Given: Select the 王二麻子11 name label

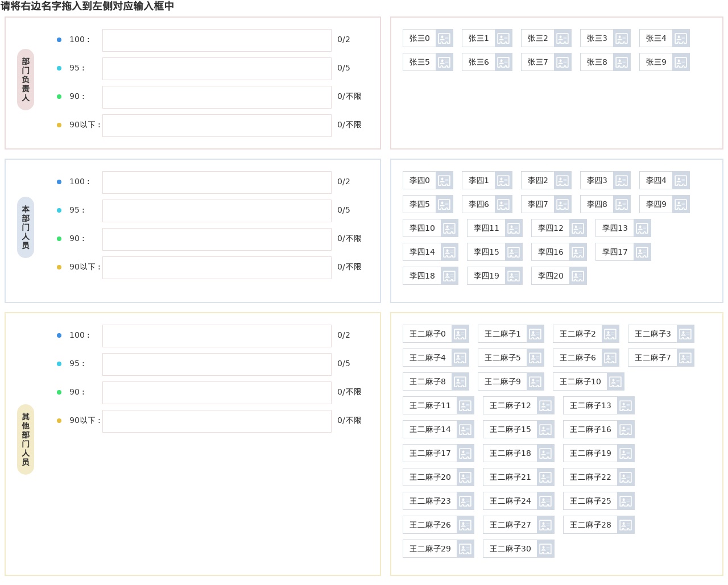Looking at the screenshot, I should coord(430,406).
